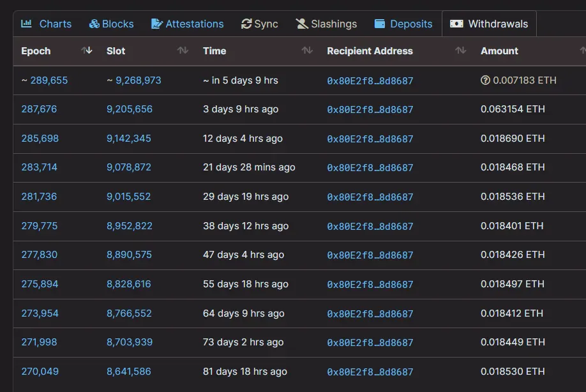586x392 pixels.
Task: Click the Recipient Address column header text
Action: (x=370, y=51)
